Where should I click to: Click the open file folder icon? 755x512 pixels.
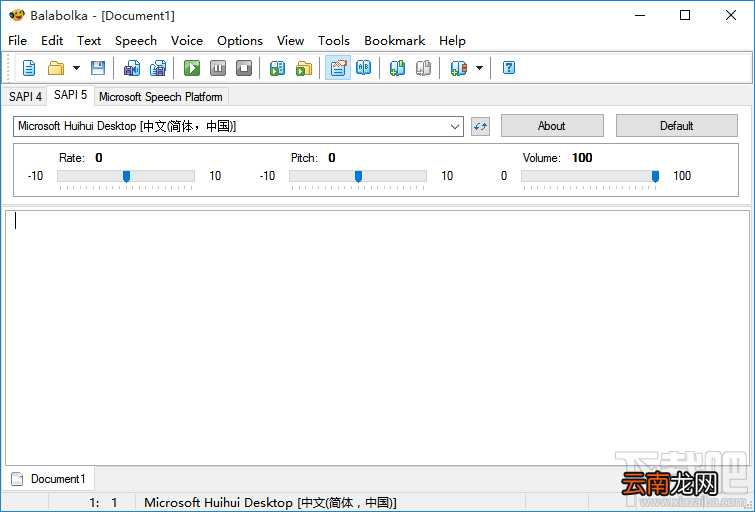click(56, 68)
